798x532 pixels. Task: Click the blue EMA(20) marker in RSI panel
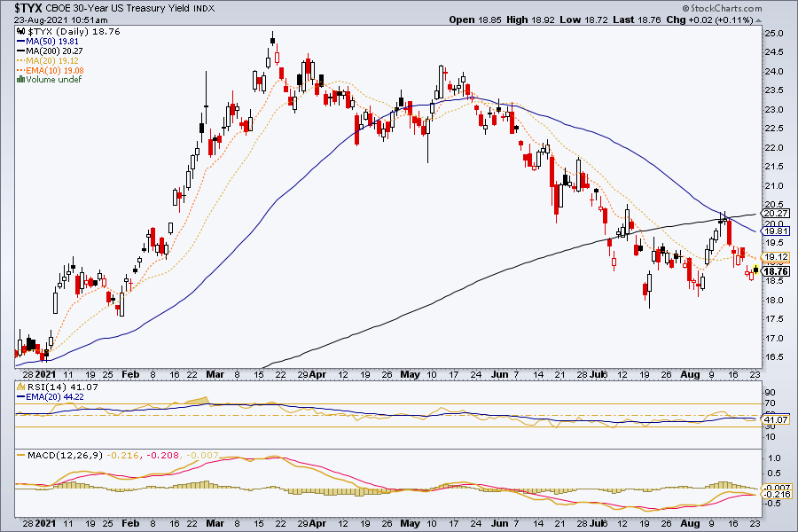point(21,396)
